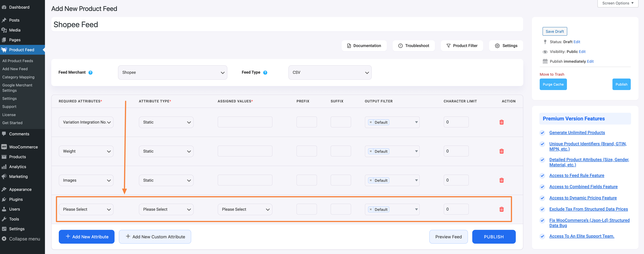Click the Products archive icon

[4, 157]
